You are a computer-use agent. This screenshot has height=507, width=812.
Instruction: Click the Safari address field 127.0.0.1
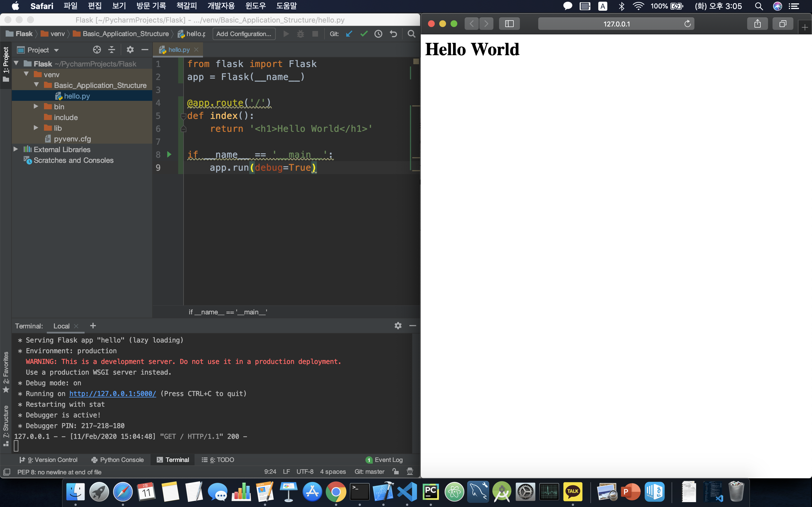[x=616, y=24]
